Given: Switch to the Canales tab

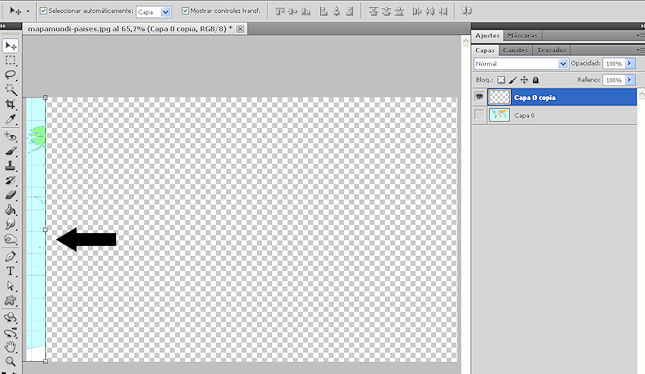Looking at the screenshot, I should (x=515, y=50).
